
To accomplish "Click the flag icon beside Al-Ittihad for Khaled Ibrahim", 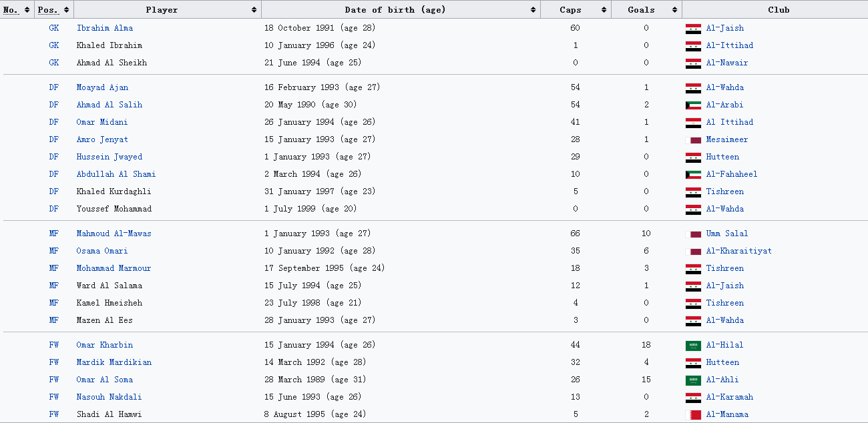I will pyautogui.click(x=693, y=46).
